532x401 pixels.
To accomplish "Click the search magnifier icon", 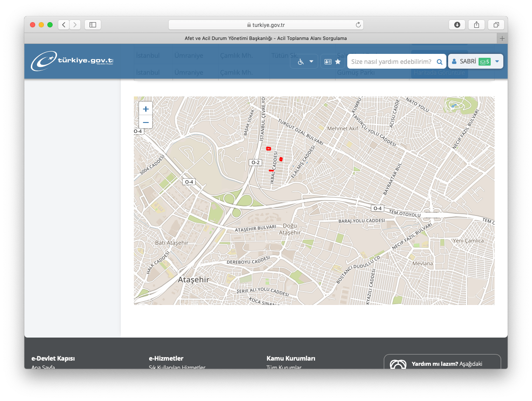I will (439, 62).
